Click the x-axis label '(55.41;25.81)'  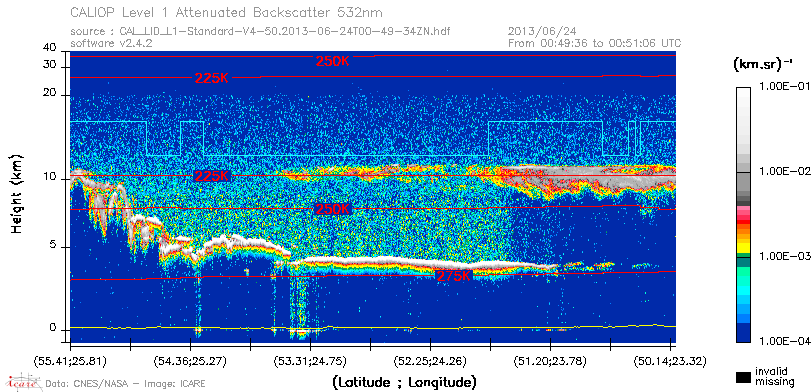[71, 360]
